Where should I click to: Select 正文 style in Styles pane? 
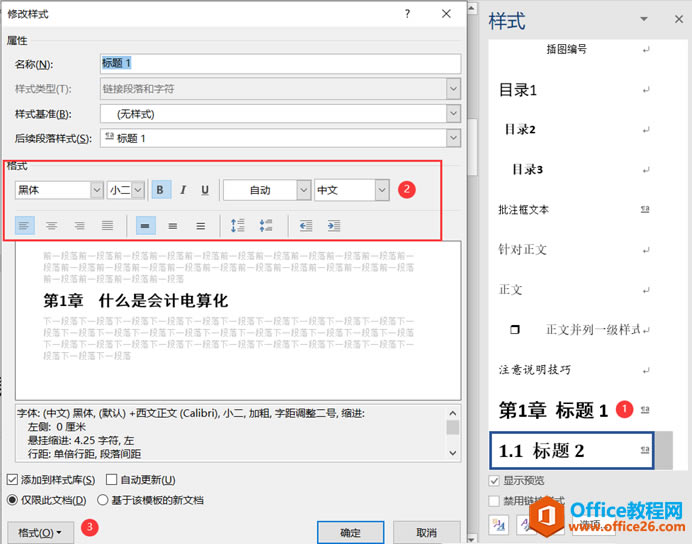point(574,290)
